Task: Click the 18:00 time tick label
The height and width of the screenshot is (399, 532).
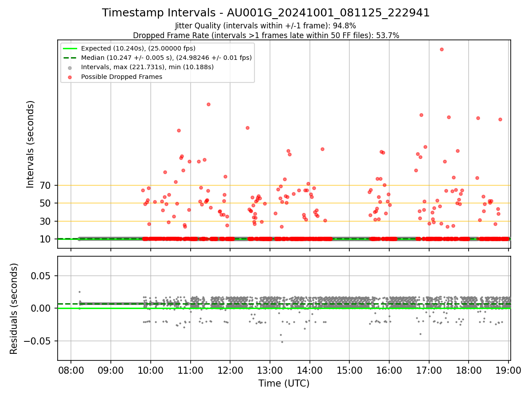Action: coord(469,369)
